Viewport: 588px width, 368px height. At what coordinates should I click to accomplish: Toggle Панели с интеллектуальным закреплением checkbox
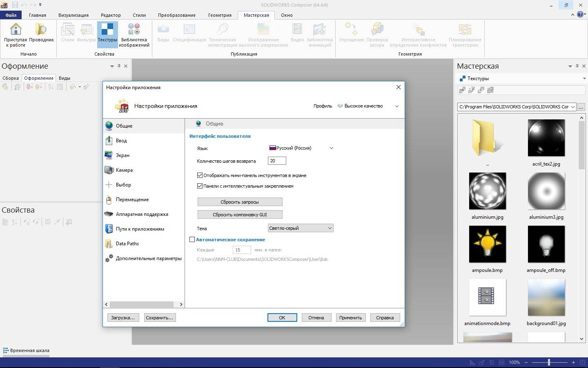(200, 186)
